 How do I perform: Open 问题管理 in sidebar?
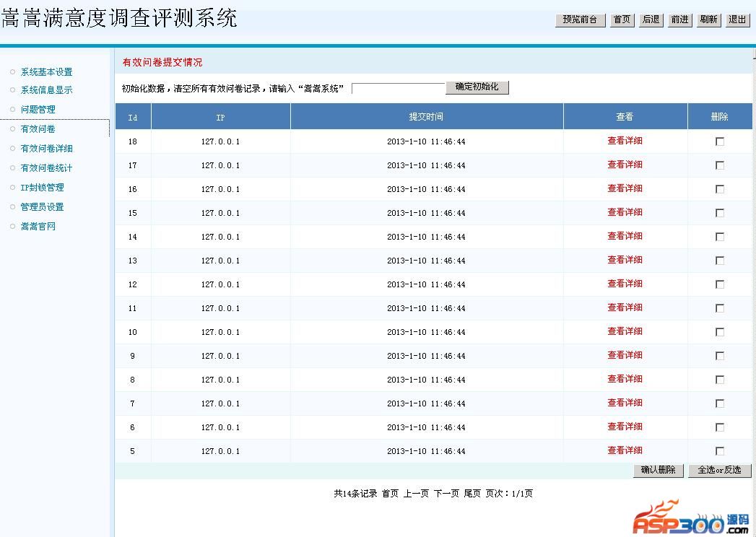(x=38, y=110)
